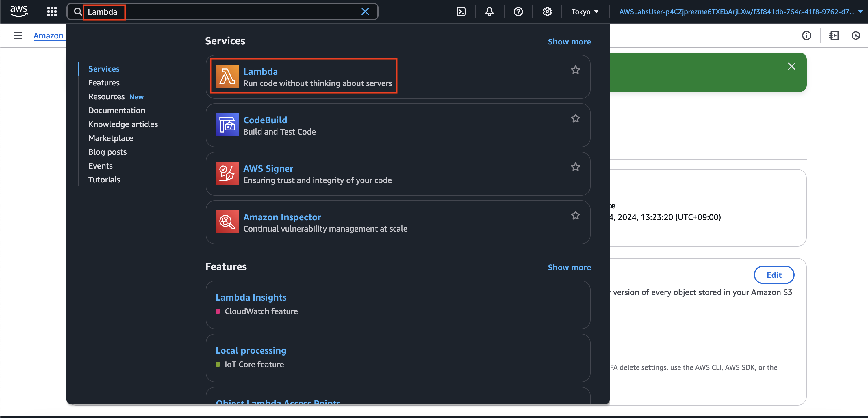Select Documentation in the search categories
This screenshot has height=418, width=868.
(116, 110)
